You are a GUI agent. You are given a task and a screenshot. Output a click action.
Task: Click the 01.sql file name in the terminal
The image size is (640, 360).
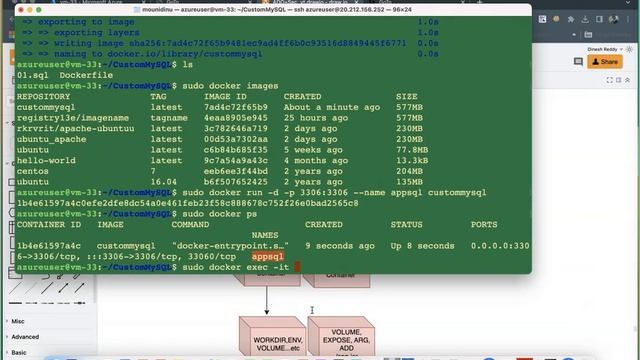pos(32,76)
